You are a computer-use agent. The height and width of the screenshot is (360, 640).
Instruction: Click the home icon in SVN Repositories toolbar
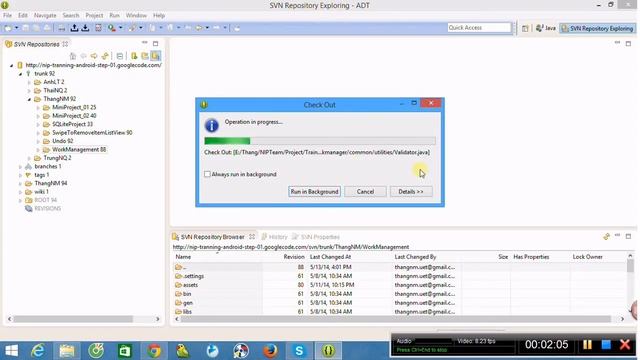pos(73,56)
